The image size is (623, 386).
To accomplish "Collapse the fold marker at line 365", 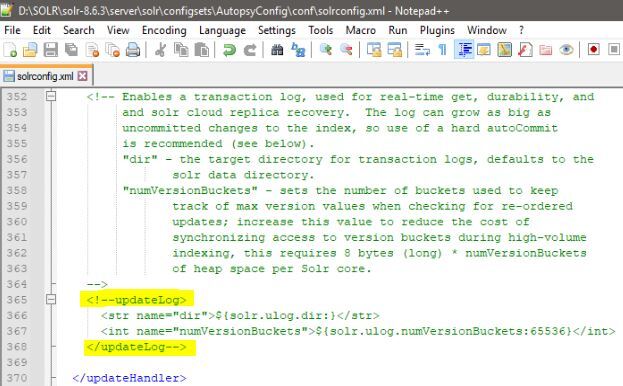I will click(x=51, y=299).
